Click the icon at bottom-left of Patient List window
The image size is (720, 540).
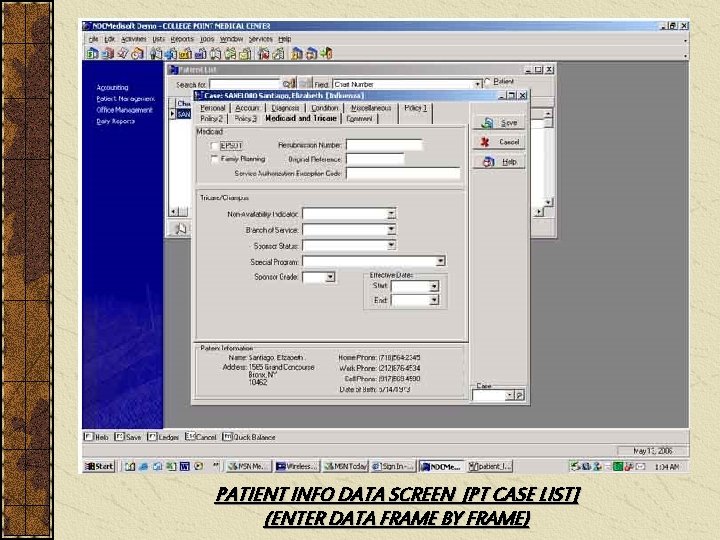click(180, 228)
